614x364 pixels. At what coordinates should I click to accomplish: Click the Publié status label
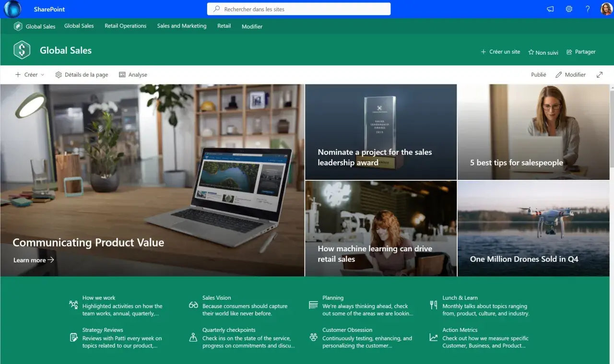[539, 75]
